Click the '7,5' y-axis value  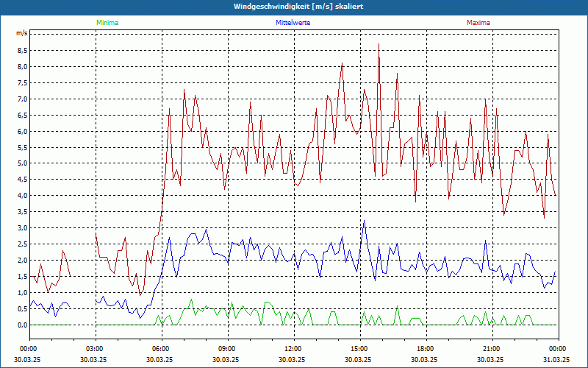[x=23, y=83]
